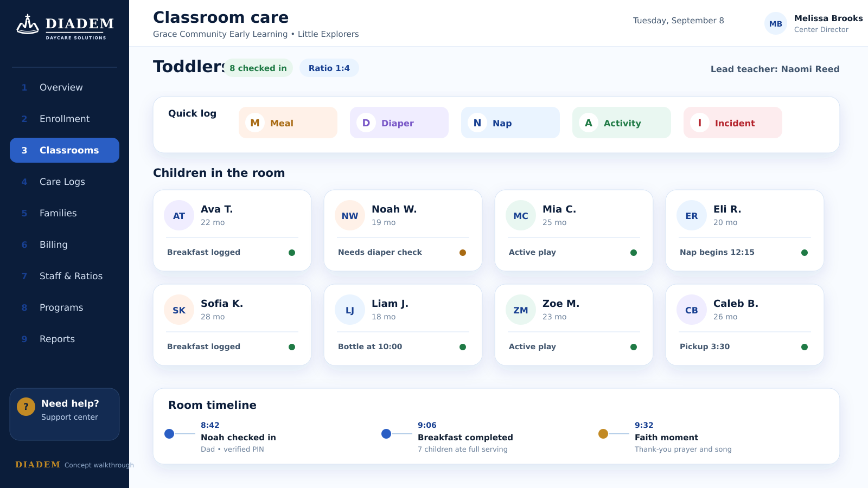Screen dimensions: 868x488
Task: Click Eli R.'s green status dot
Action: click(x=805, y=253)
